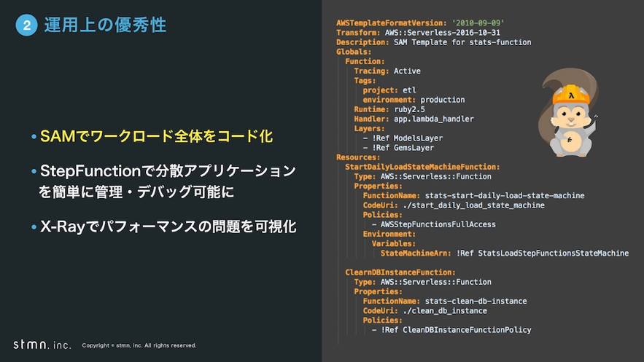Select the bullet starting with StepFunctionで分散アプリケーション
Image resolution: width=644 pixels, height=362 pixels.
click(168, 170)
